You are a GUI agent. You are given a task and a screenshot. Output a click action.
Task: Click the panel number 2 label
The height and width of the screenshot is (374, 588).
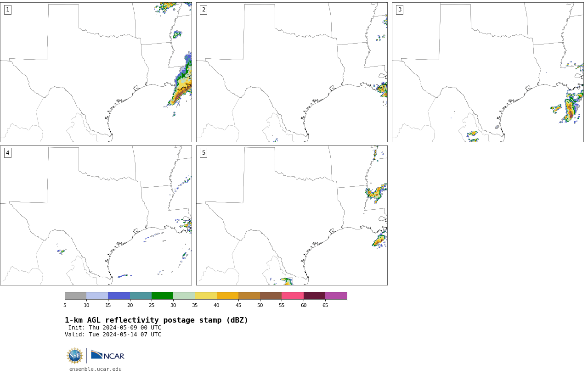[x=204, y=10]
